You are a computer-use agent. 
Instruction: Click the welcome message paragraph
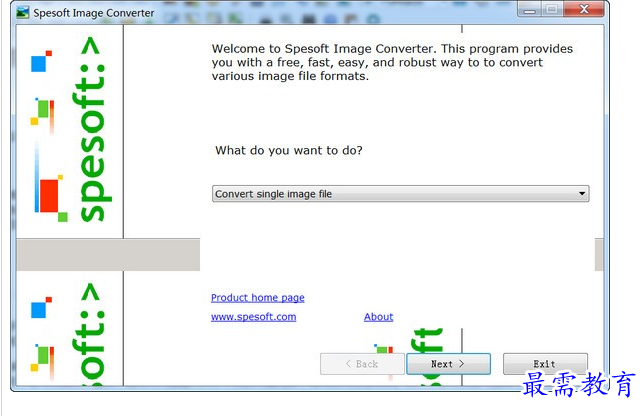pos(392,62)
